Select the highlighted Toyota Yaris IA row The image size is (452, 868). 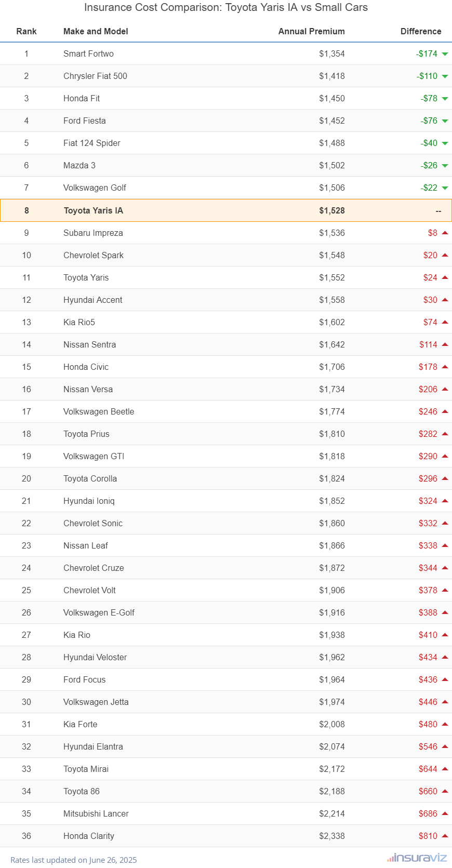click(x=226, y=210)
